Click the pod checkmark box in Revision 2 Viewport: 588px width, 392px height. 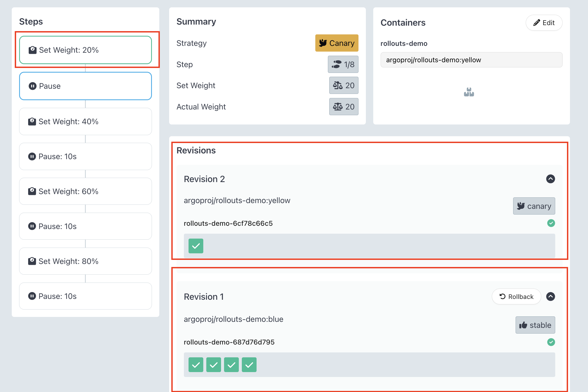pos(196,246)
